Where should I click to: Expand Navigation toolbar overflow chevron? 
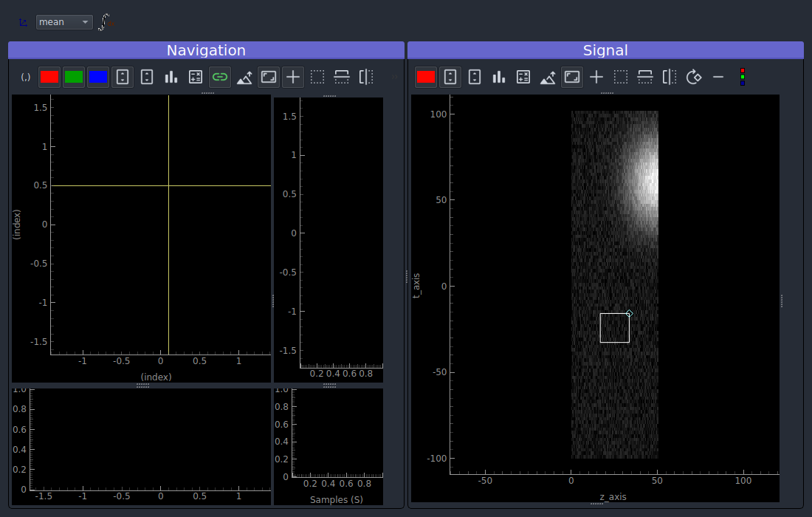(x=395, y=78)
